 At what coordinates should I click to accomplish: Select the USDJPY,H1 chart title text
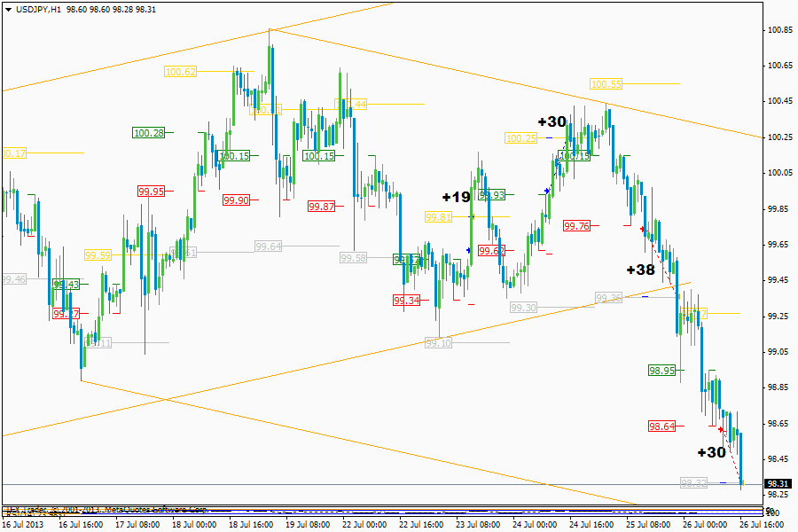pos(39,10)
